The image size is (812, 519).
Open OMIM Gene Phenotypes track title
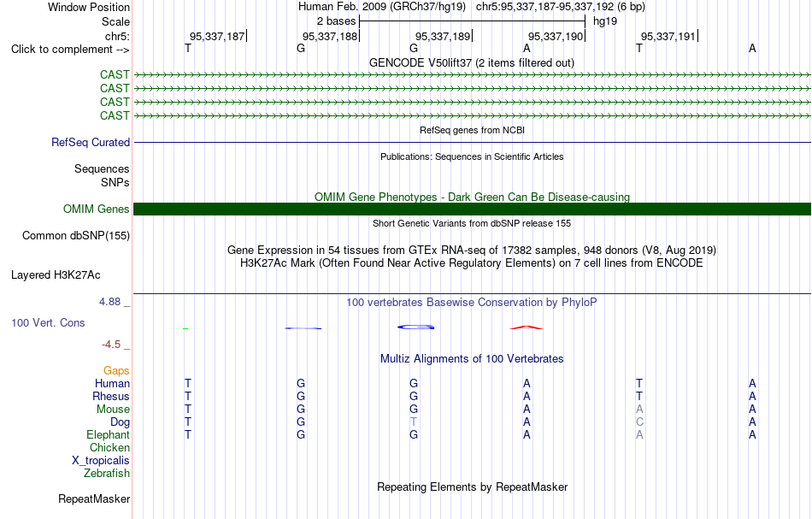click(472, 197)
